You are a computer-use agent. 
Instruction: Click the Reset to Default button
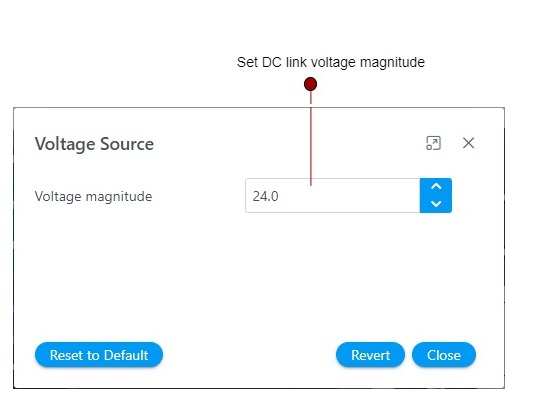tap(99, 355)
